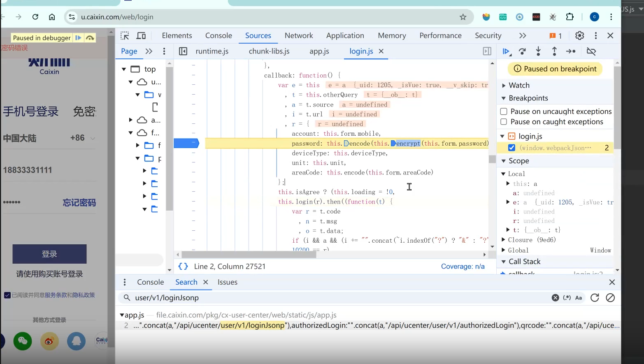Open the Application tab
This screenshot has width=644, height=364.
coord(345,36)
